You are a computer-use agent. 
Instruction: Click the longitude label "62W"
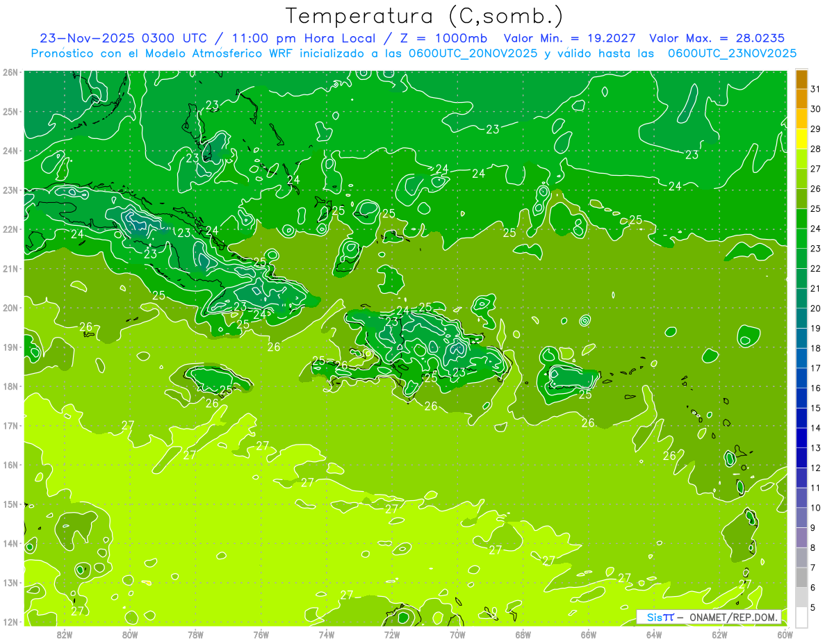(x=719, y=634)
